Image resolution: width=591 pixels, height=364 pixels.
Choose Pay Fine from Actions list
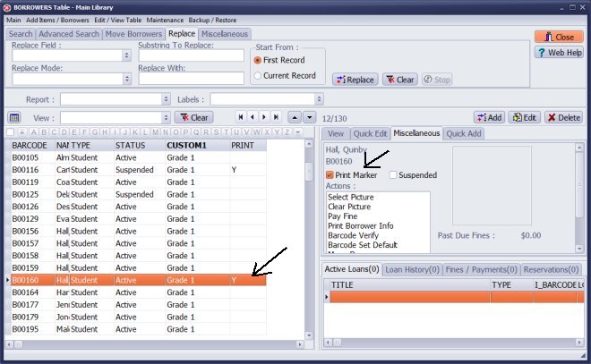[344, 216]
